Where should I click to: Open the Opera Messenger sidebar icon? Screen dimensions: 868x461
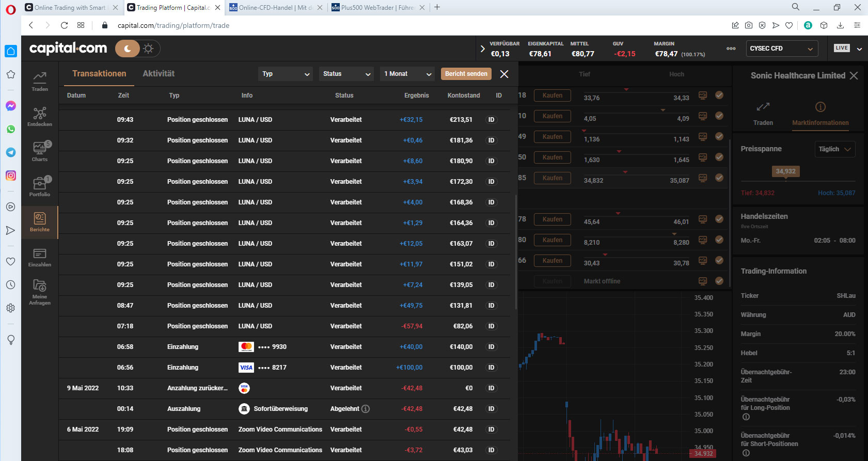pos(10,106)
